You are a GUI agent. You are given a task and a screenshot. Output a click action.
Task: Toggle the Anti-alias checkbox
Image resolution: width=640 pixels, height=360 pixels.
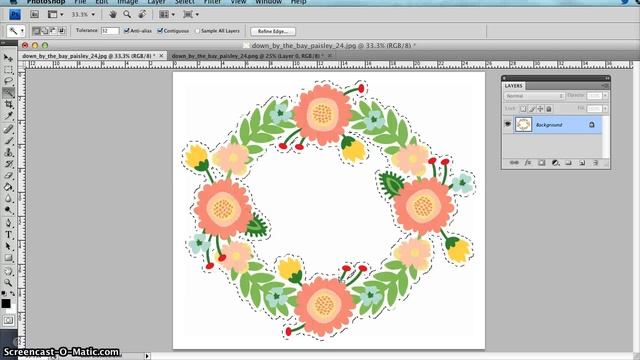click(126, 31)
